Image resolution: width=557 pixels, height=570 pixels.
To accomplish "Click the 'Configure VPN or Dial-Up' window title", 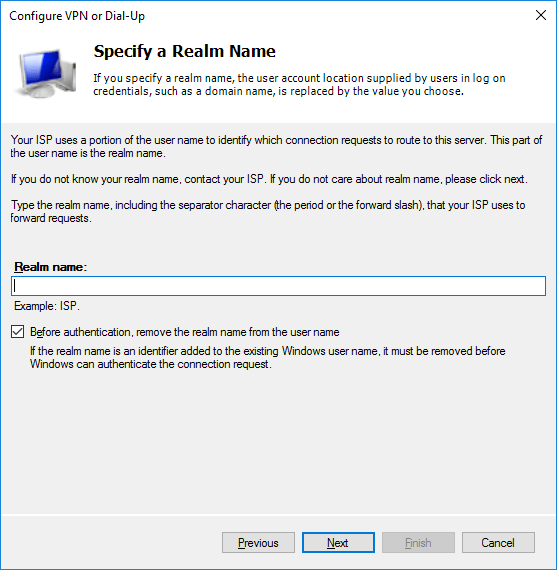I will point(77,16).
